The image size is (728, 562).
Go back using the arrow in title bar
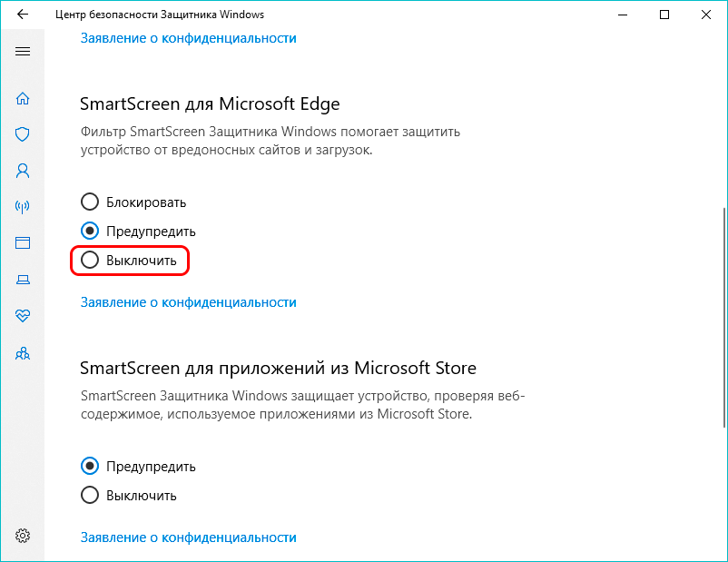point(23,15)
